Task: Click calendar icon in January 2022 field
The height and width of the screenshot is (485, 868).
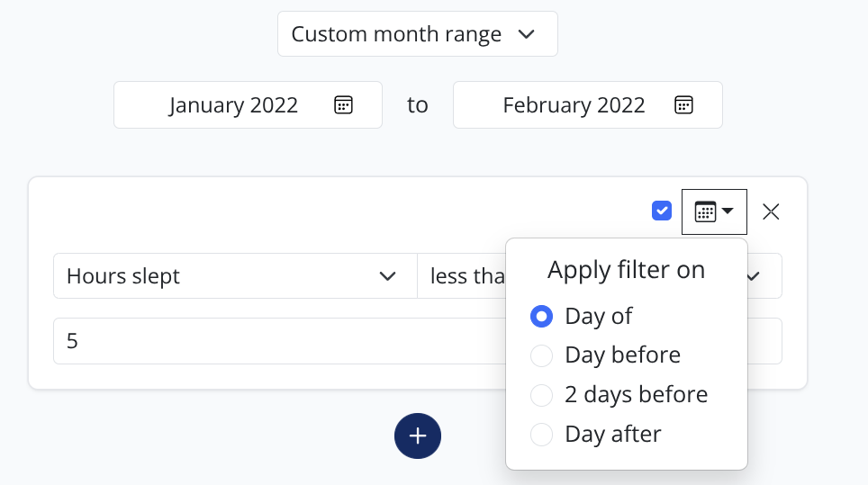Action: (343, 104)
